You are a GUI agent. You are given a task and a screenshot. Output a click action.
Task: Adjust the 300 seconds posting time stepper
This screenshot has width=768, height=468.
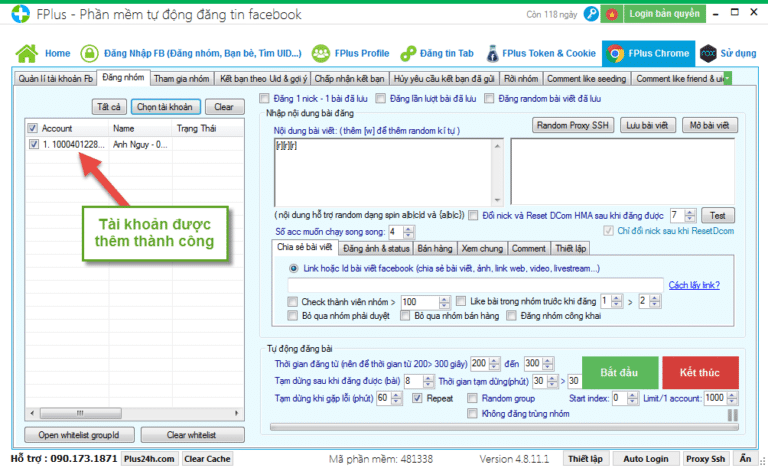[548, 364]
